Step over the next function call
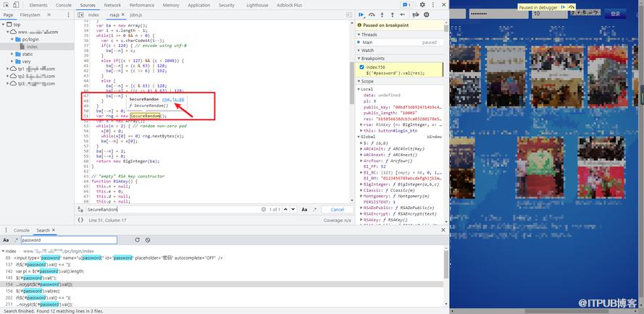 pos(372,14)
